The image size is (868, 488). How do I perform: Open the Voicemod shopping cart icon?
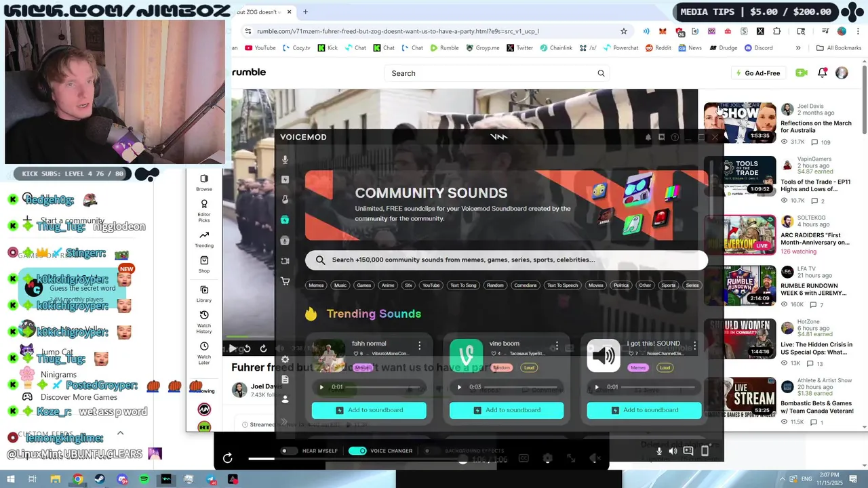coord(285,281)
